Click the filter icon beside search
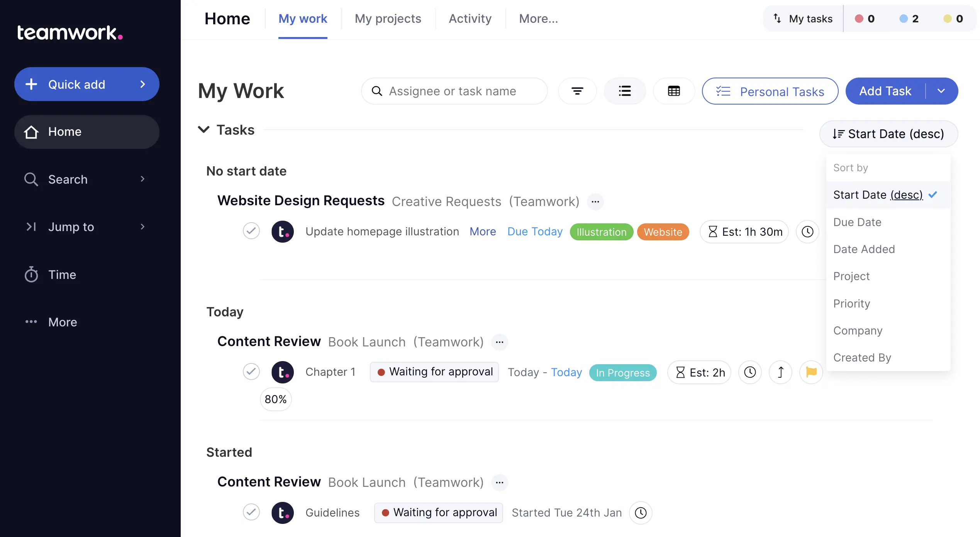The height and width of the screenshot is (537, 980). (x=577, y=91)
